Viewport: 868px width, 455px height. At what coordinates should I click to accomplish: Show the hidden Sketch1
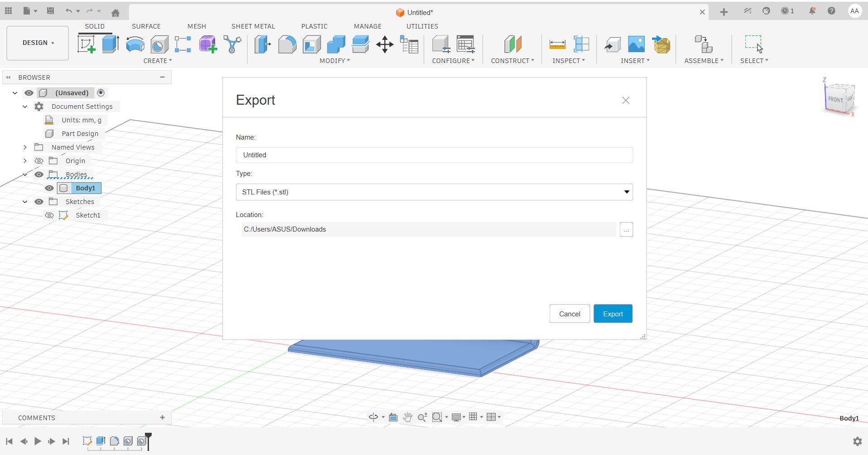click(x=49, y=215)
